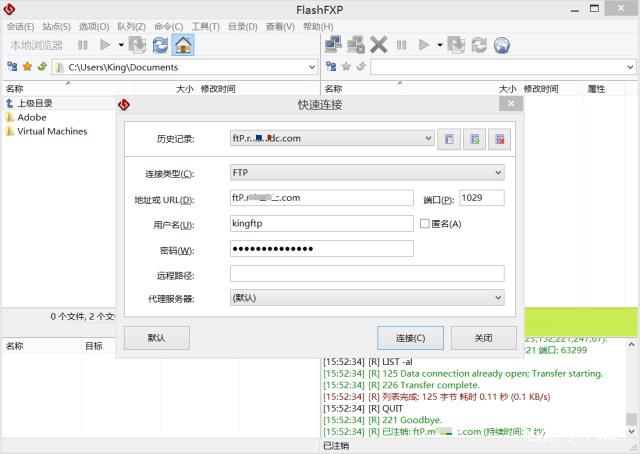Click the log line '221 Goodbye.'
This screenshot has height=454, width=640.
[382, 420]
